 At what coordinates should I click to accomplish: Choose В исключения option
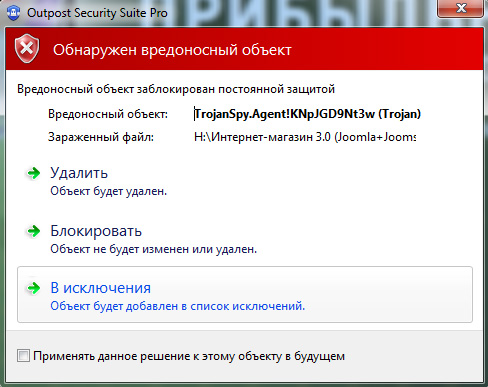click(x=245, y=294)
